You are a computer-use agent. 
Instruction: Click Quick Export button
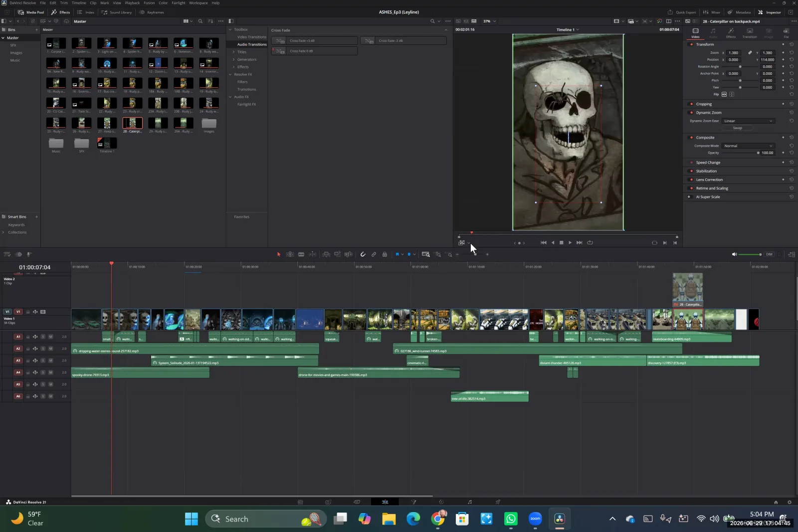coord(682,12)
